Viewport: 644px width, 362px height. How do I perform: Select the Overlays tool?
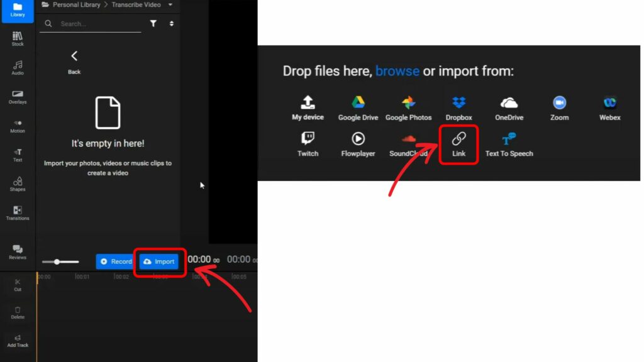point(17,97)
